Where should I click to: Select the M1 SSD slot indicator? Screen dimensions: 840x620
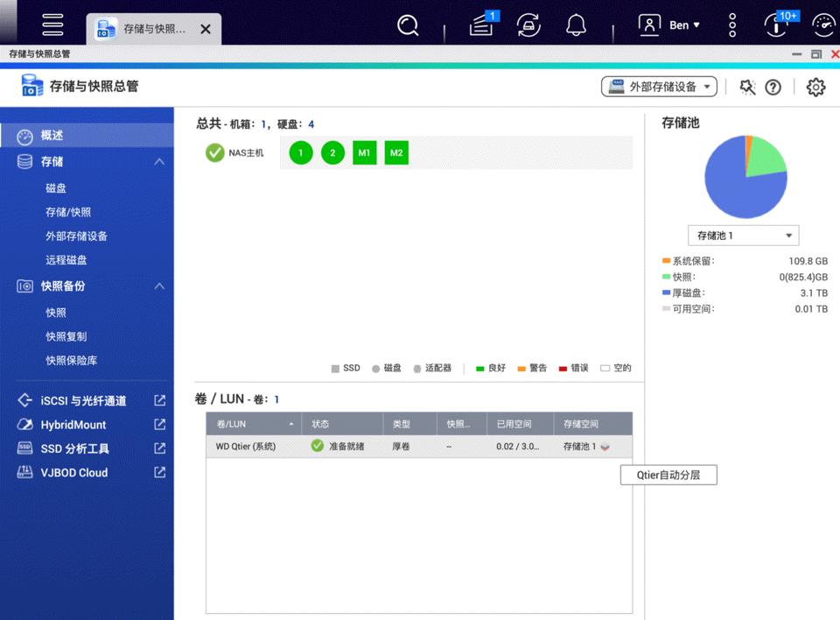tap(364, 152)
